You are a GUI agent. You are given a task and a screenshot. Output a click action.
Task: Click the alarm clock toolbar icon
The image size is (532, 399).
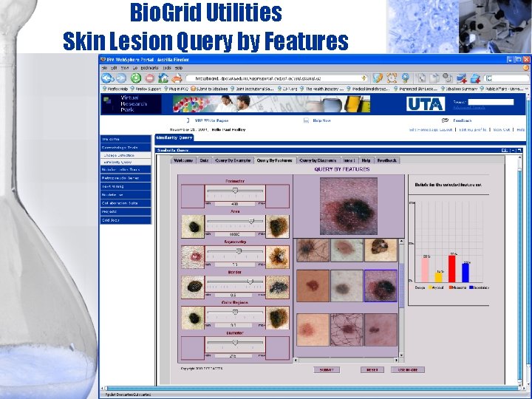pos(392,78)
